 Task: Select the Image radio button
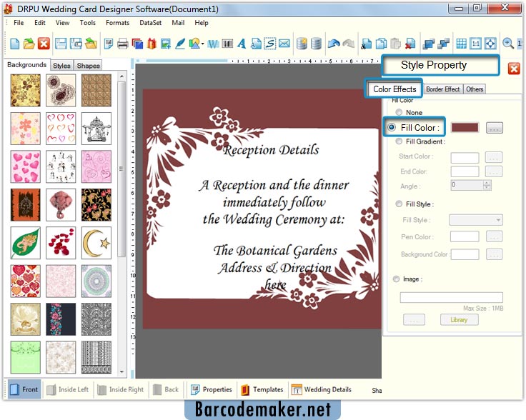(x=396, y=279)
